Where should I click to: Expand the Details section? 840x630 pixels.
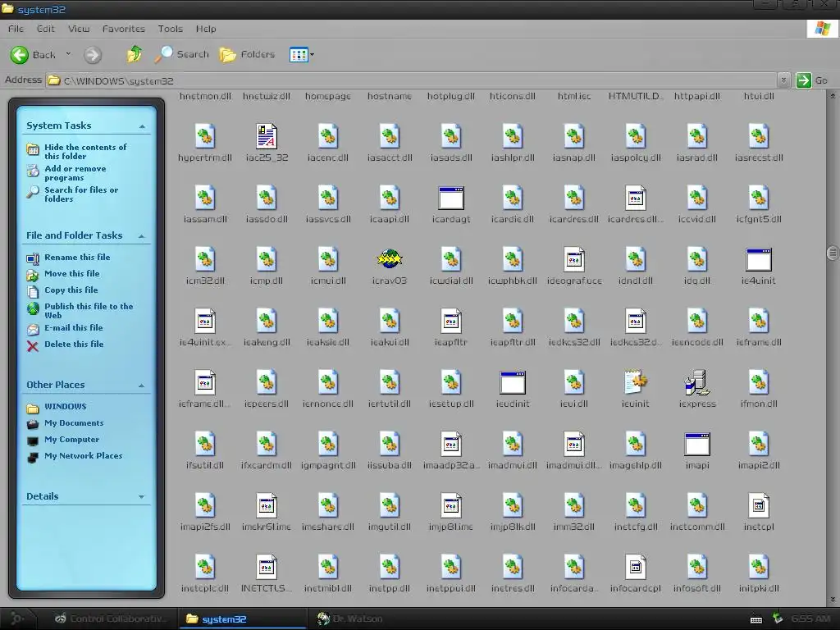142,497
